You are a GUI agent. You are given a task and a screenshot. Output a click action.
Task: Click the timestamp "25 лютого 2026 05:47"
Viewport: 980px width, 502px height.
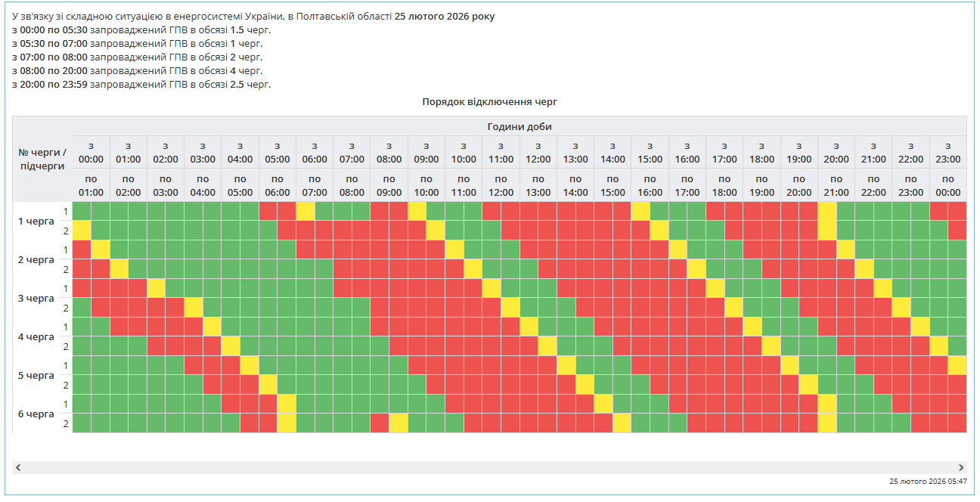point(927,481)
